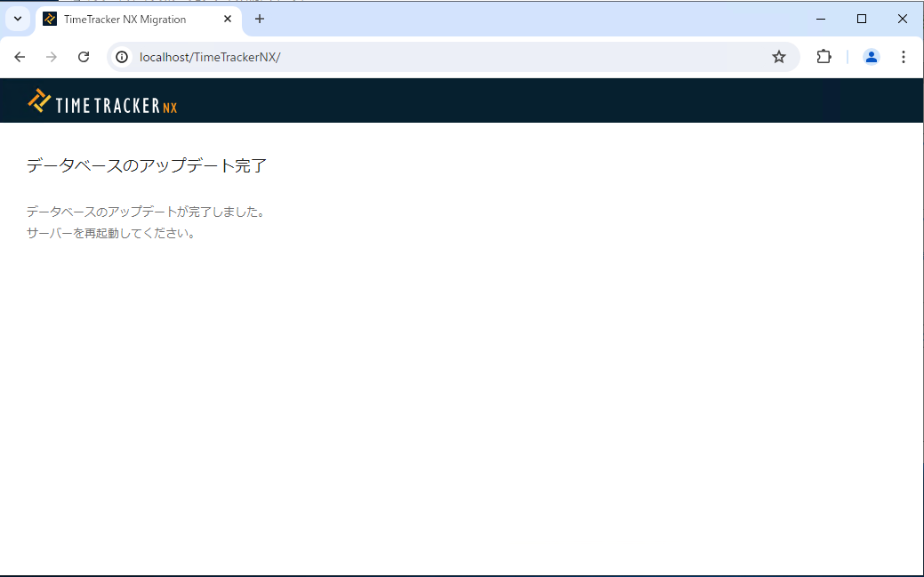Open the Chrome profile avatar
The image size is (924, 577).
pos(872,57)
